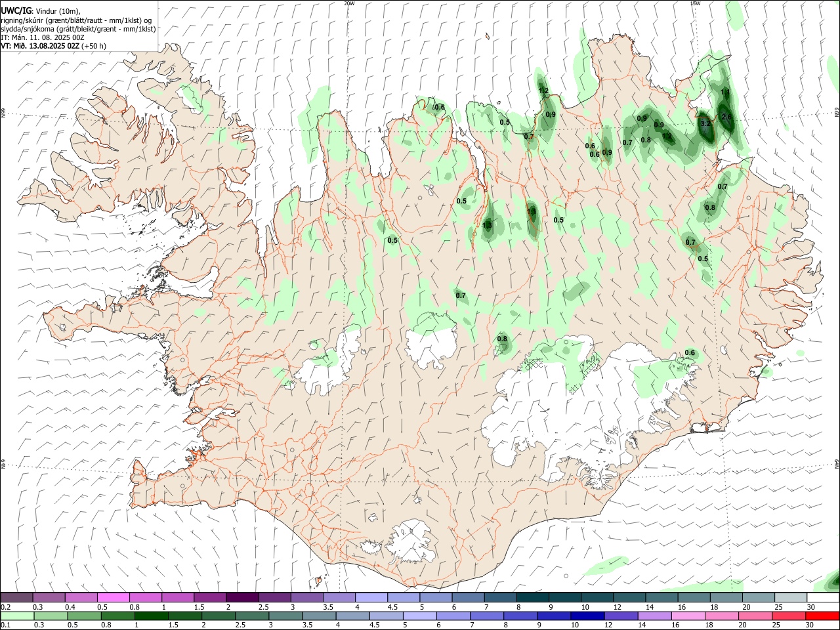Click the light lavender swatch labeled 4 in upper legend row
This screenshot has width=840, height=630.
(371, 597)
